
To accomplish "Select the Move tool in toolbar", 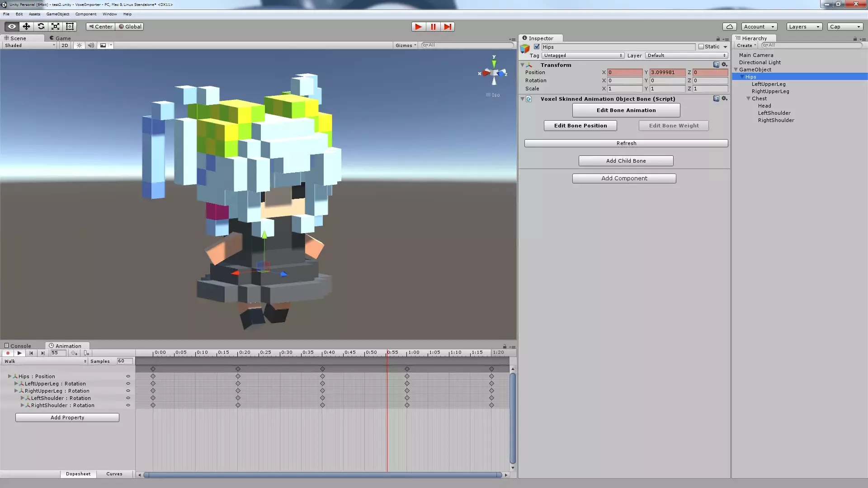I will click(26, 27).
